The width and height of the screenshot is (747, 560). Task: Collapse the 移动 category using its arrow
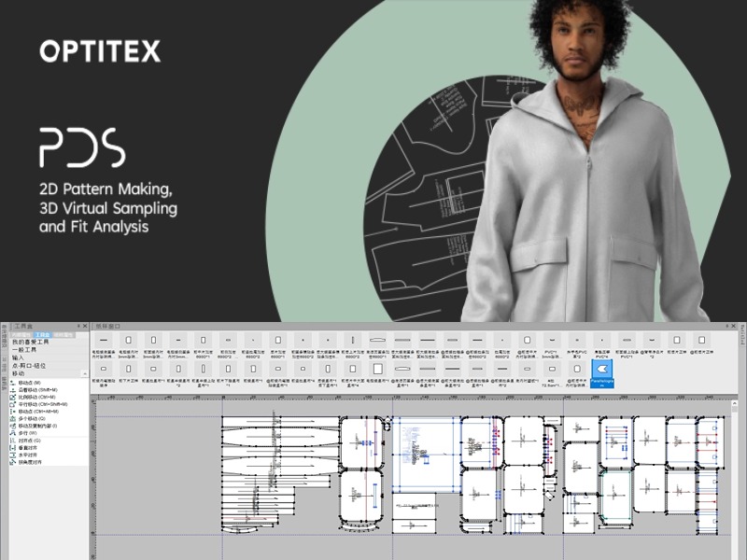pyautogui.click(x=85, y=374)
